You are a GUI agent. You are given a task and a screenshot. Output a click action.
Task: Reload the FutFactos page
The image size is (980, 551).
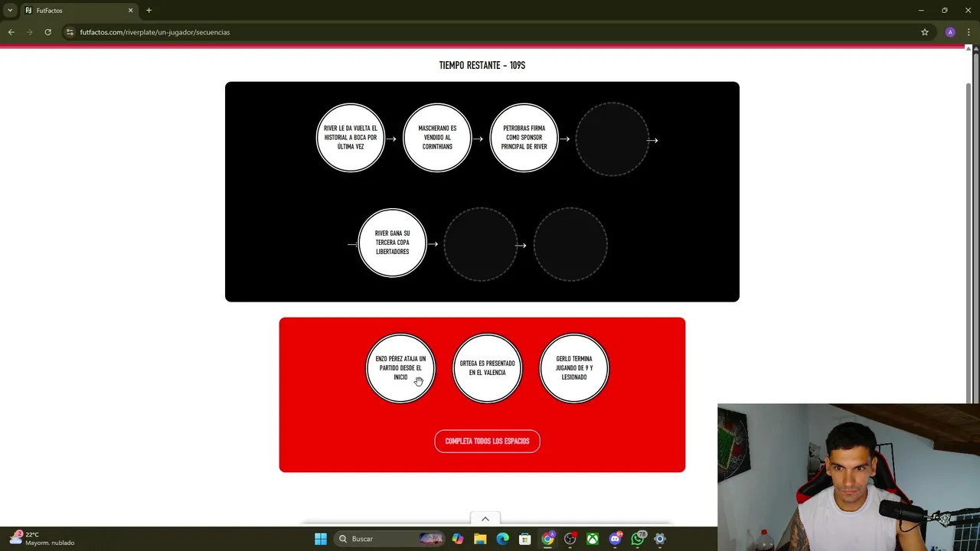coord(47,32)
